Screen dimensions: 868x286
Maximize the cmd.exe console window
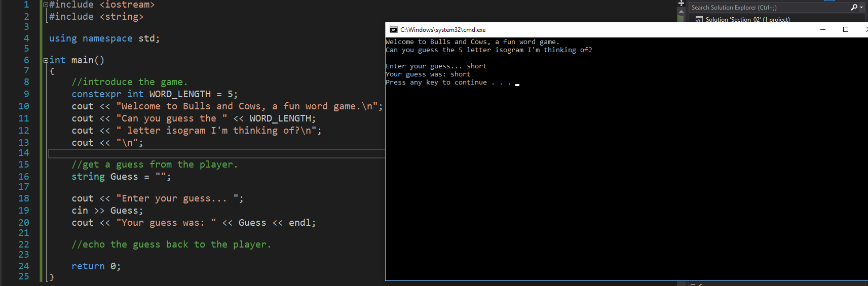click(x=846, y=29)
